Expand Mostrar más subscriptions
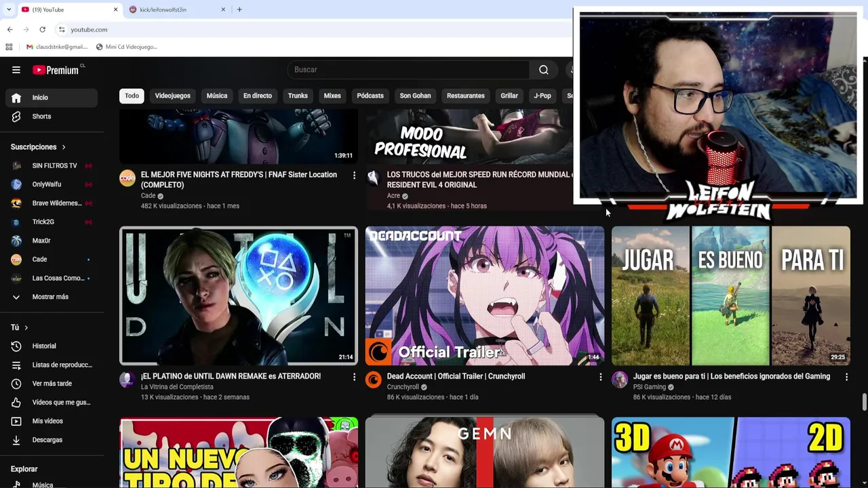868x488 pixels. pos(52,297)
